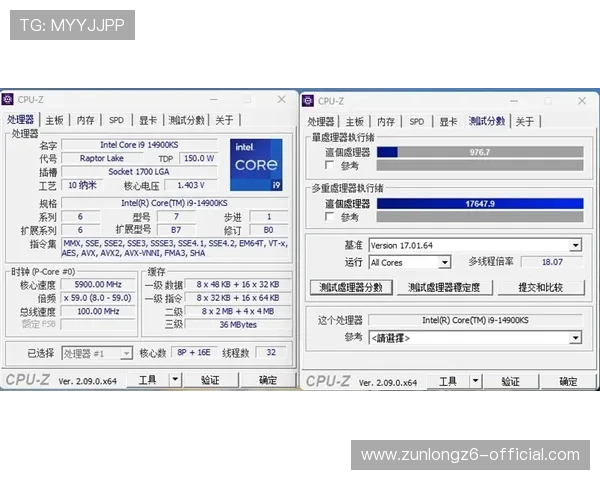
Task: Click the Intel Core i9 logo badge
Action: click(256, 165)
